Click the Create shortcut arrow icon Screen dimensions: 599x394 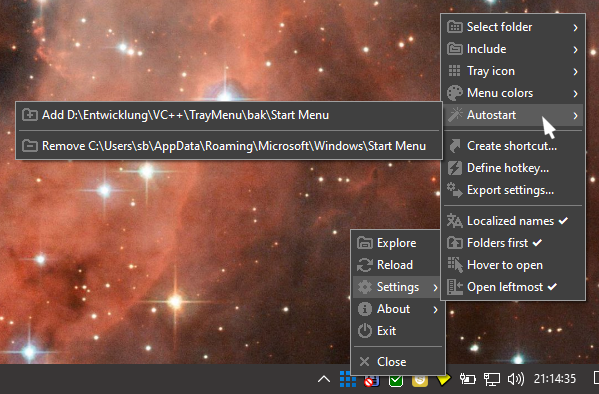[x=455, y=146]
